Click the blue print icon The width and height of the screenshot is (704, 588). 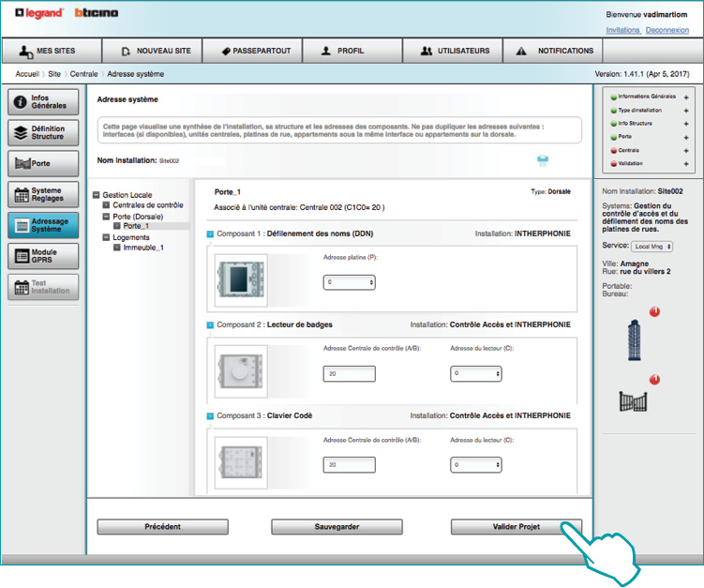[542, 161]
